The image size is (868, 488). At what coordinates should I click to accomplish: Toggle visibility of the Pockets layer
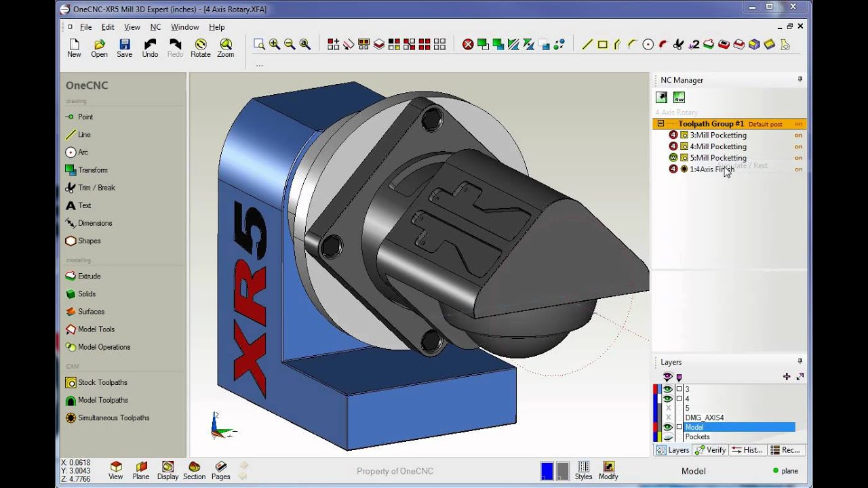(668, 436)
